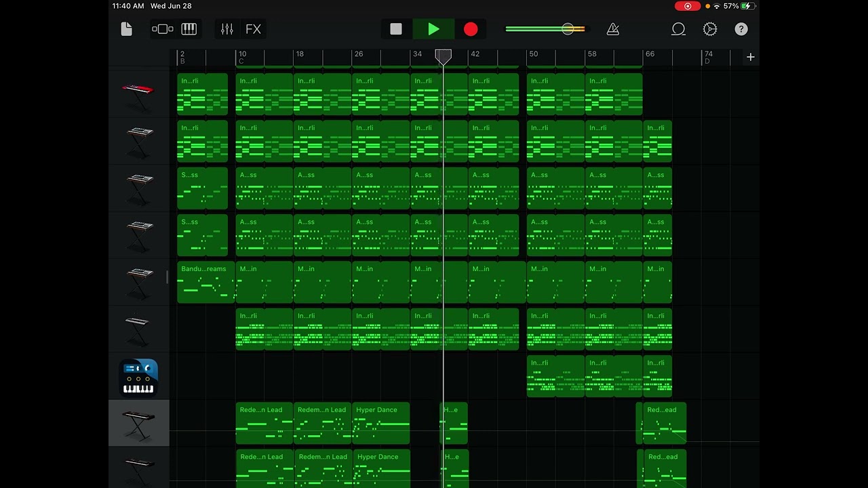Select fourth track synth keyboard icon
Image resolution: width=868 pixels, height=488 pixels.
point(138,235)
